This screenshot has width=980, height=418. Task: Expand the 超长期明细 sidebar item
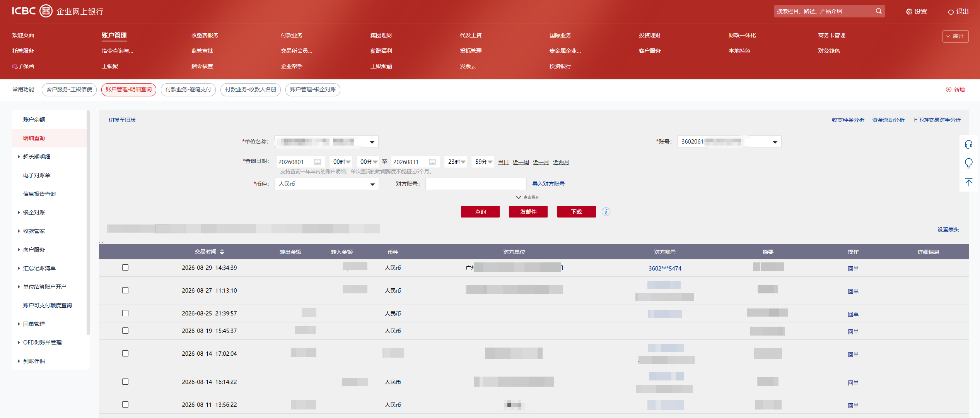click(36, 157)
